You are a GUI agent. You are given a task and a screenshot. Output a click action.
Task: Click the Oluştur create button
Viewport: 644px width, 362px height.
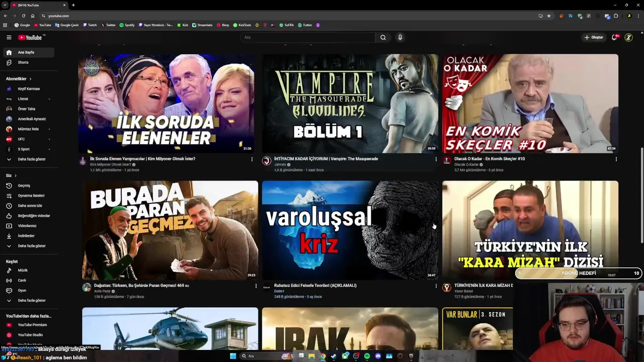point(594,37)
